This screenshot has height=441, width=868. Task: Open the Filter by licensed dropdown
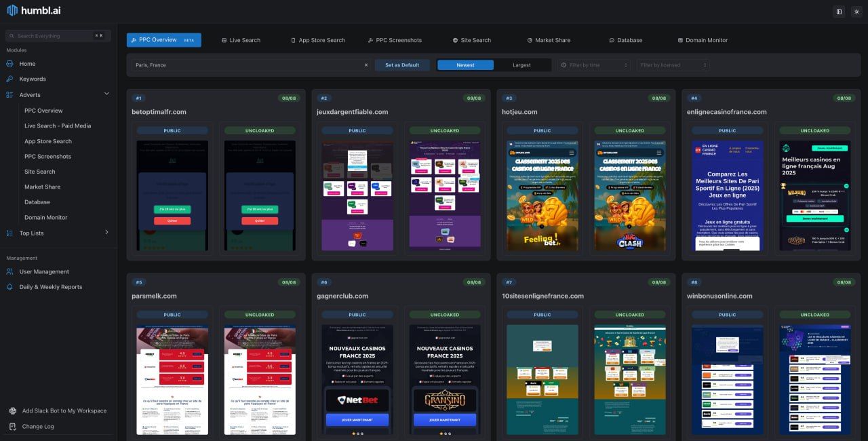[x=673, y=65]
